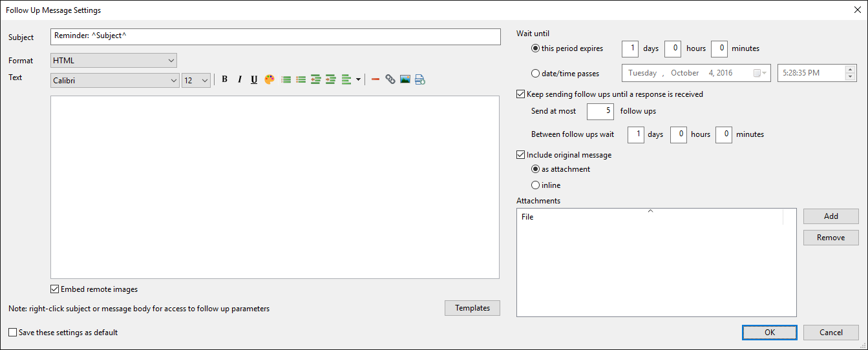Insert a horizontal line

tap(376, 79)
